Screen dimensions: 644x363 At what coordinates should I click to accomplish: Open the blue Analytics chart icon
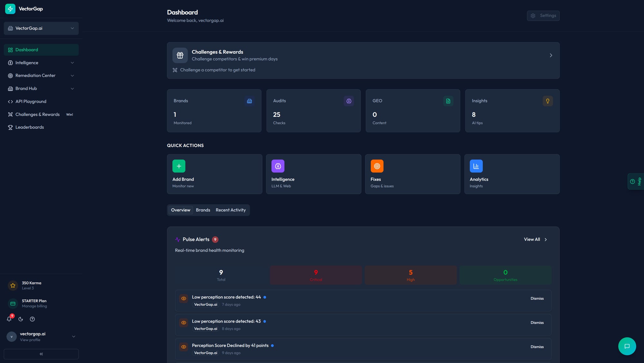pyautogui.click(x=476, y=166)
